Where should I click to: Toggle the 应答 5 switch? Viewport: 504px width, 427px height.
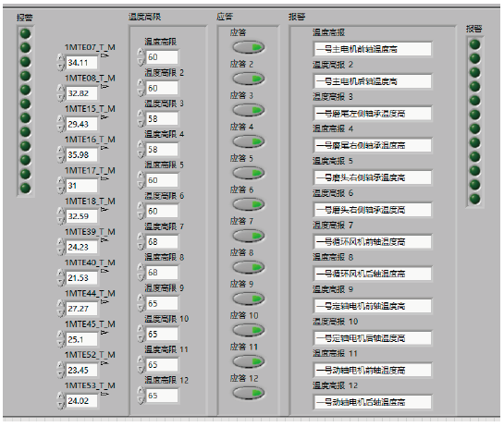(x=249, y=173)
